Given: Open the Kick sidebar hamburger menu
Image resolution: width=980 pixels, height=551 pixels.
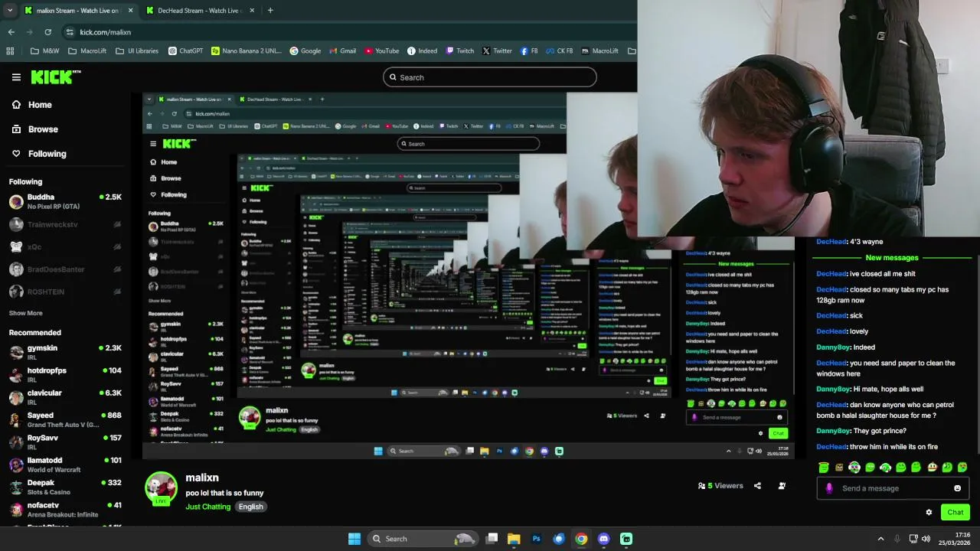Looking at the screenshot, I should (x=16, y=77).
